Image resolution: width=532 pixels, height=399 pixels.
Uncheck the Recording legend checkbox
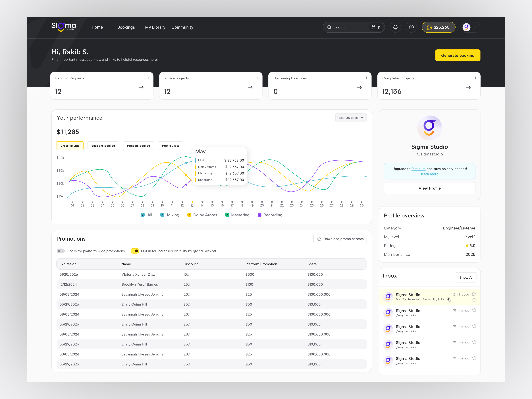[x=259, y=215]
